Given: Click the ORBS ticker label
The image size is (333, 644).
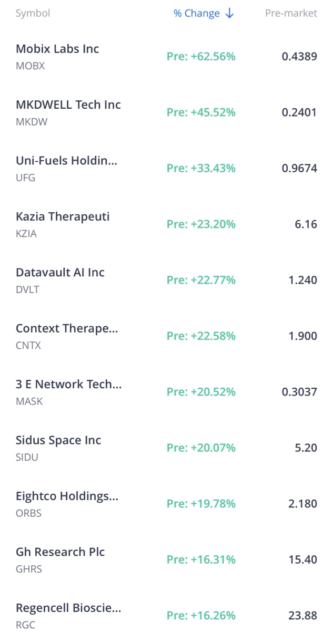Looking at the screenshot, I should [28, 513].
